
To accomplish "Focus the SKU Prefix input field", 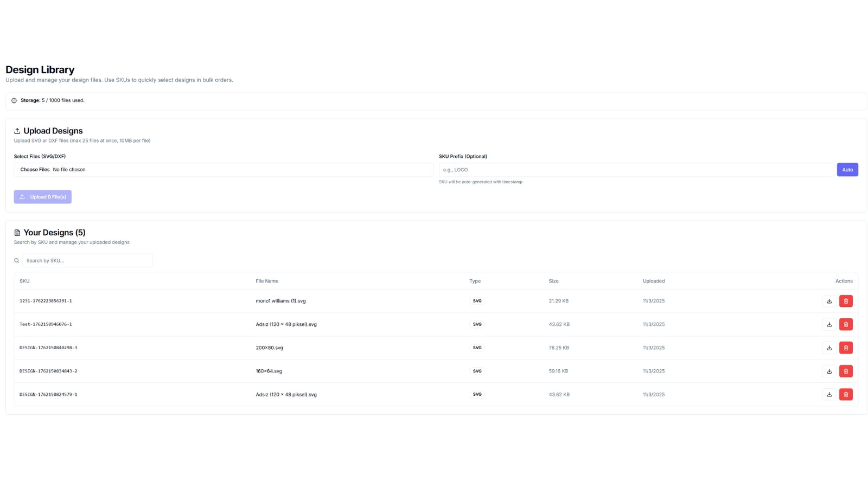I will 636,170.
